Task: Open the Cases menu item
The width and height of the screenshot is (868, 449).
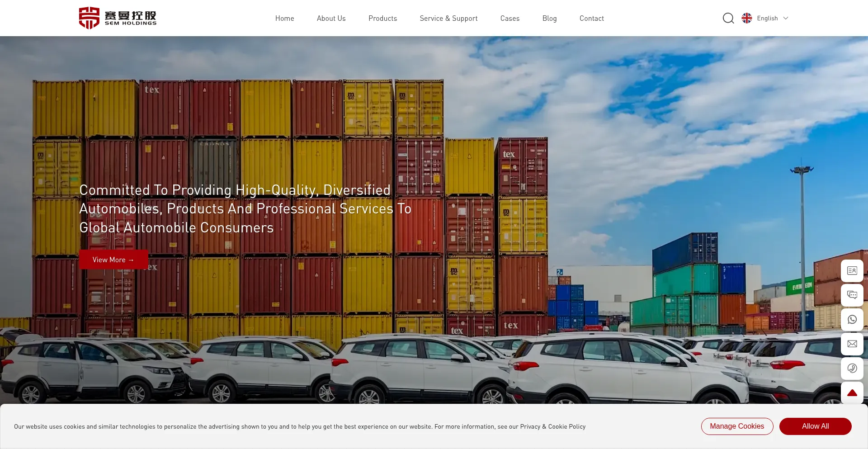Action: click(x=510, y=18)
